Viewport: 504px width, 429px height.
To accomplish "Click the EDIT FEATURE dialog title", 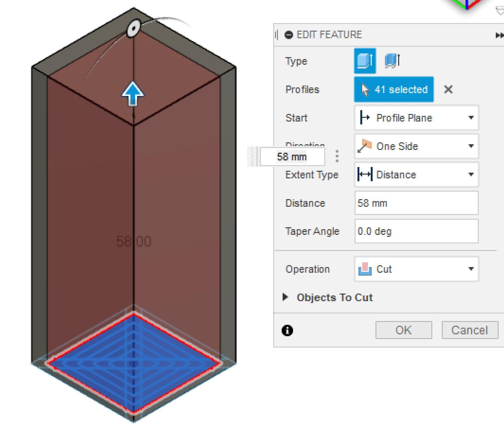I will [x=329, y=35].
